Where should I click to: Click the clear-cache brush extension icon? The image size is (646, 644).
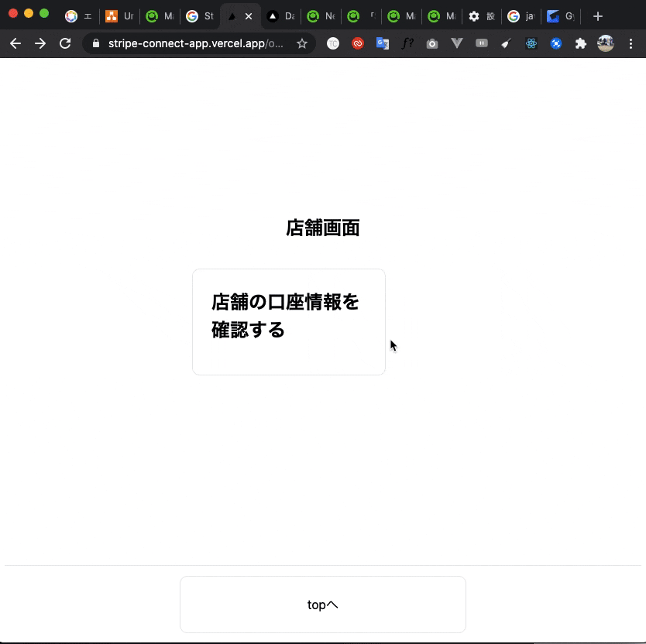coord(506,43)
